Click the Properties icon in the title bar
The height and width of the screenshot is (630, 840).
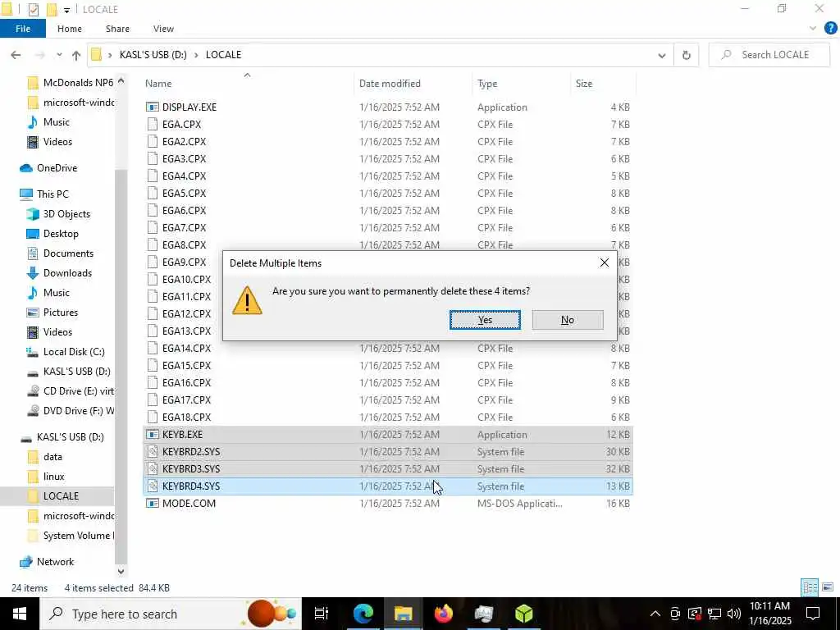click(33, 10)
